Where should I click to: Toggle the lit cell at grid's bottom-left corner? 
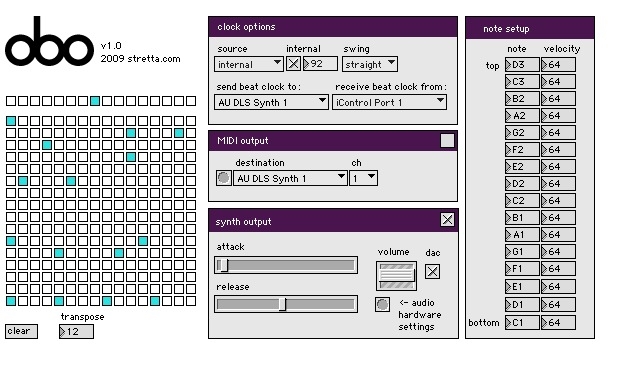11,301
